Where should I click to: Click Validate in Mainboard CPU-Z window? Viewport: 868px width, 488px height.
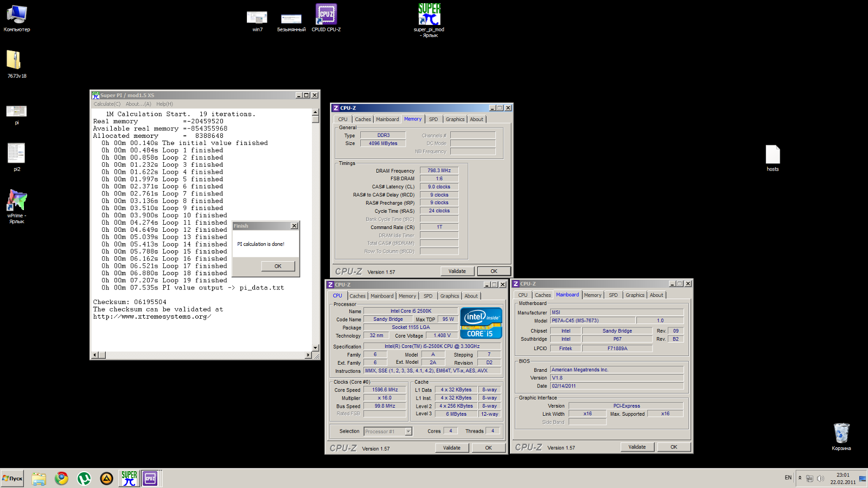pyautogui.click(x=637, y=447)
